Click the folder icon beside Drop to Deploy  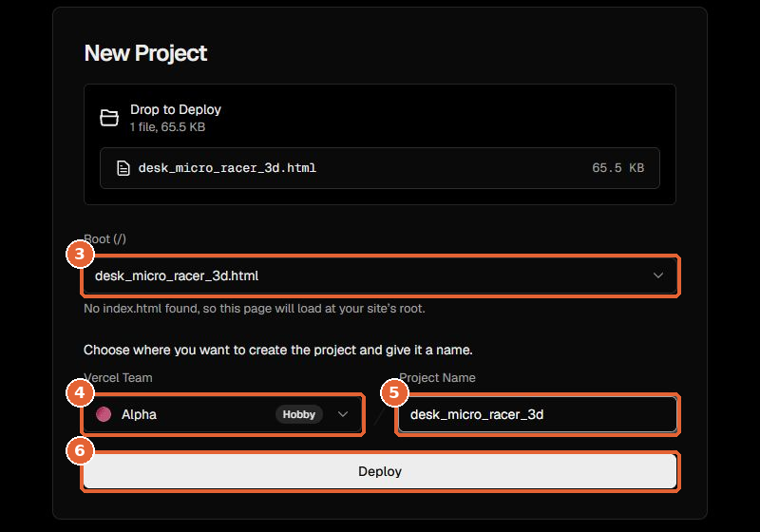click(x=109, y=118)
